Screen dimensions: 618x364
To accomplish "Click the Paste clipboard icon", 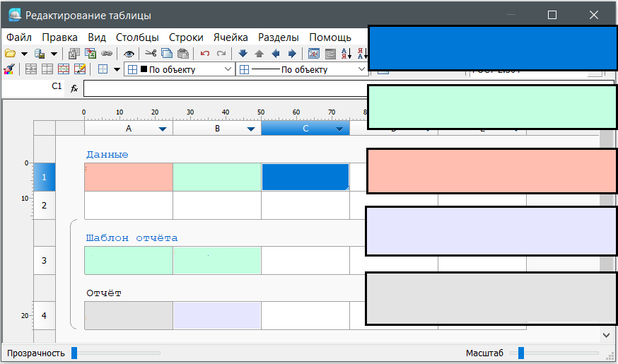I will [x=183, y=53].
